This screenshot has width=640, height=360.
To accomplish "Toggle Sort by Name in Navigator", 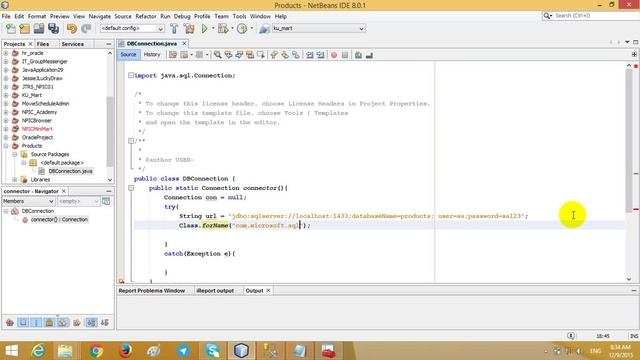I will click(91, 322).
